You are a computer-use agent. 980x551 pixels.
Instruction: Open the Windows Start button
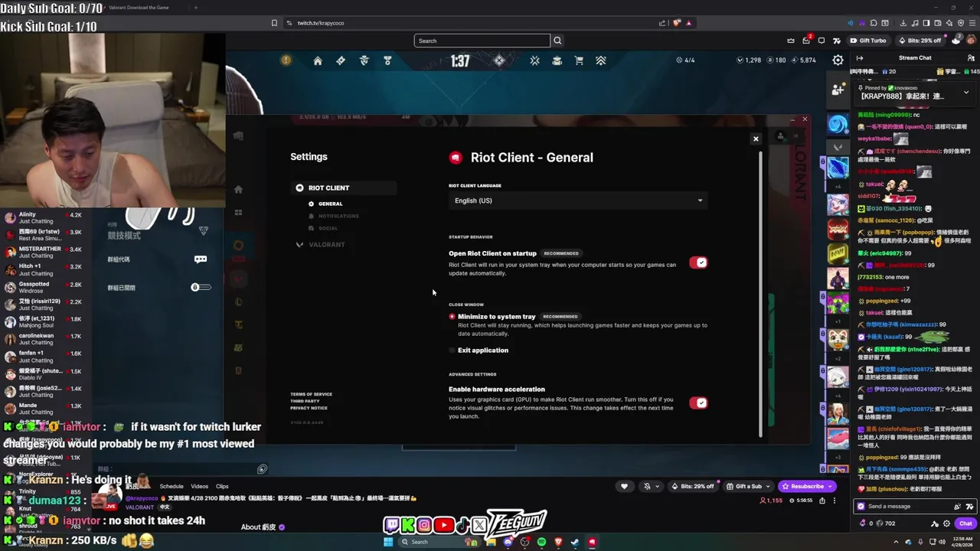[388, 542]
